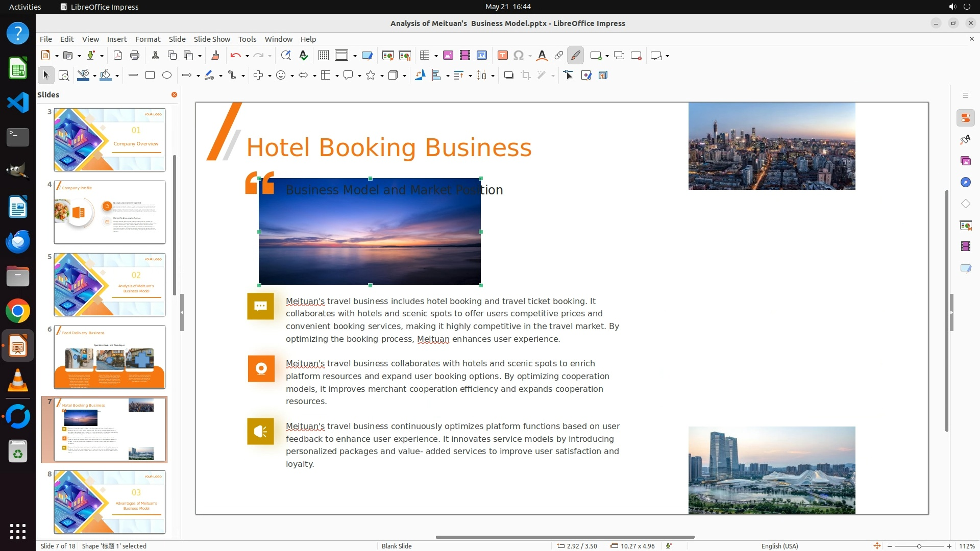980x551 pixels.
Task: Click the Print icon in toolbar
Action: coord(135,56)
